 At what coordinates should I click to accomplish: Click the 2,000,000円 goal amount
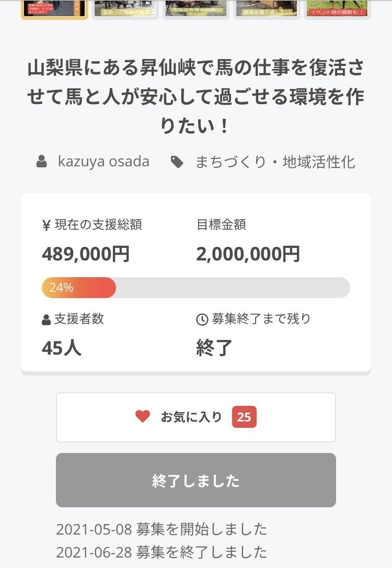pyautogui.click(x=248, y=254)
